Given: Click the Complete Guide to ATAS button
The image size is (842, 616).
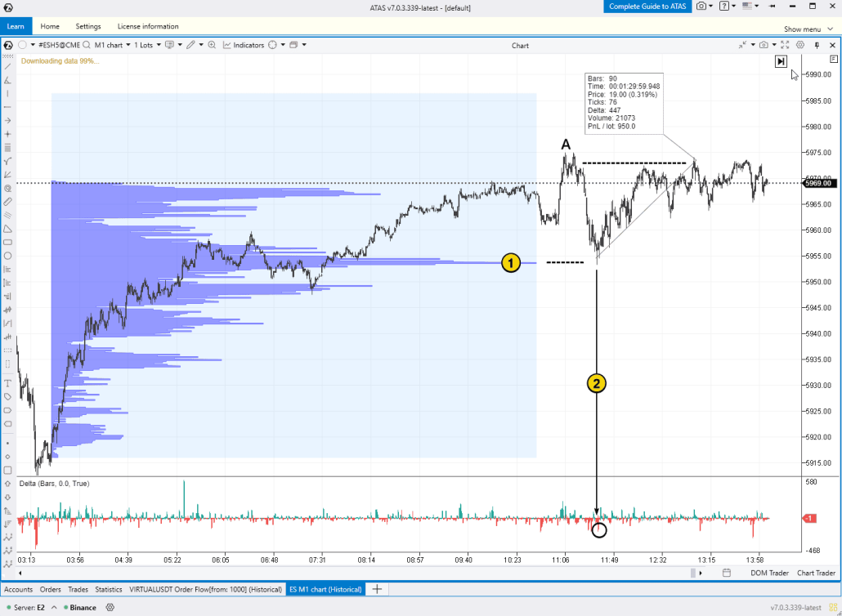Looking at the screenshot, I should click(647, 7).
